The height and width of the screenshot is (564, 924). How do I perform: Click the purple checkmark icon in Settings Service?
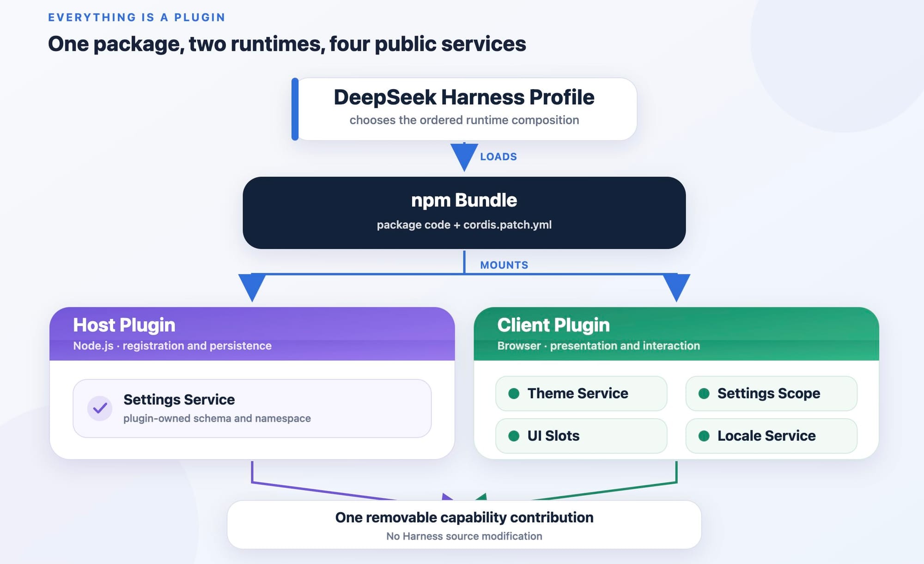coord(100,408)
